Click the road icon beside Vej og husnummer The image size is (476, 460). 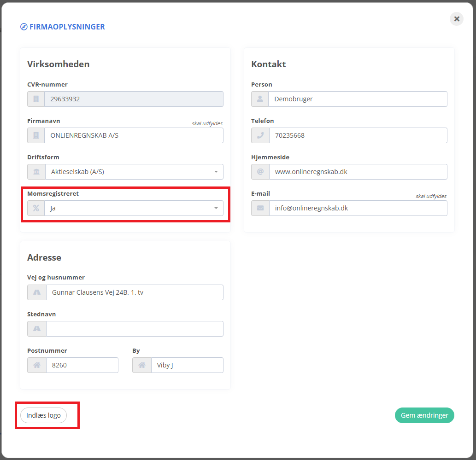(36, 292)
